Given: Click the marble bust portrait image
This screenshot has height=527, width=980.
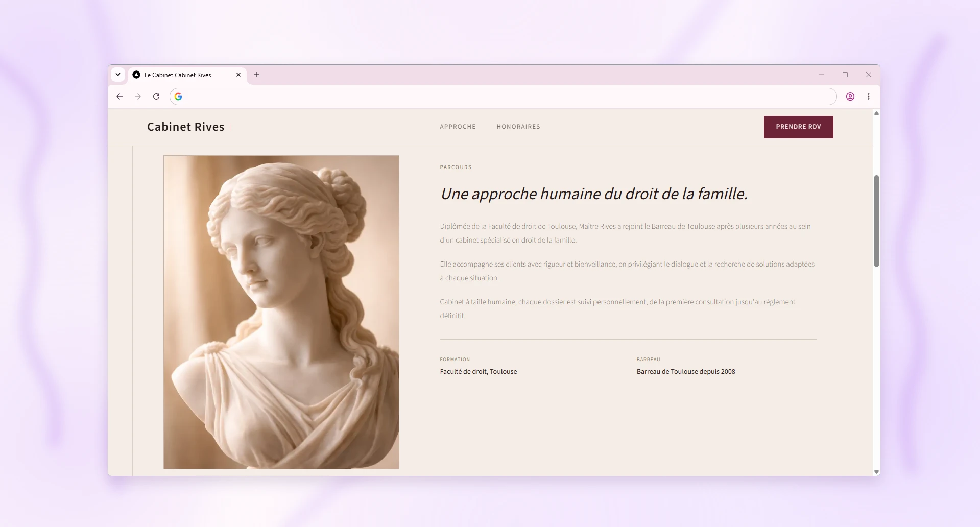Looking at the screenshot, I should pos(281,312).
